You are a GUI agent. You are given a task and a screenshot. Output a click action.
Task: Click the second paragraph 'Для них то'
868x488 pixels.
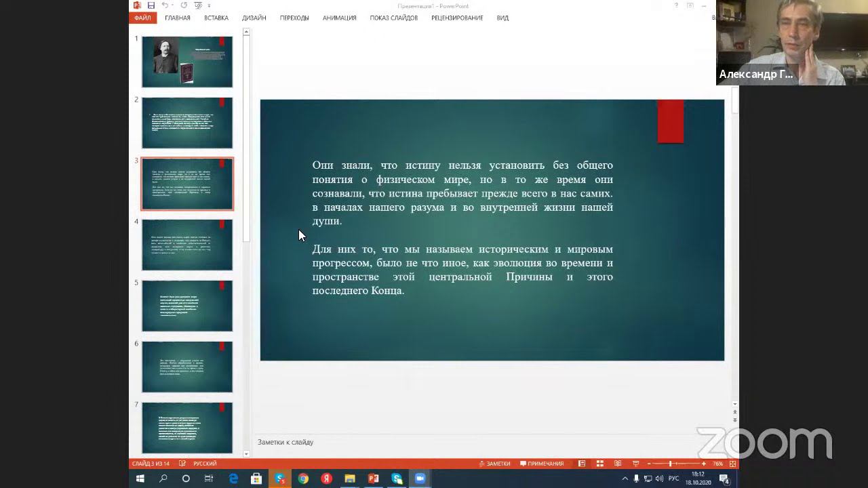(x=462, y=270)
